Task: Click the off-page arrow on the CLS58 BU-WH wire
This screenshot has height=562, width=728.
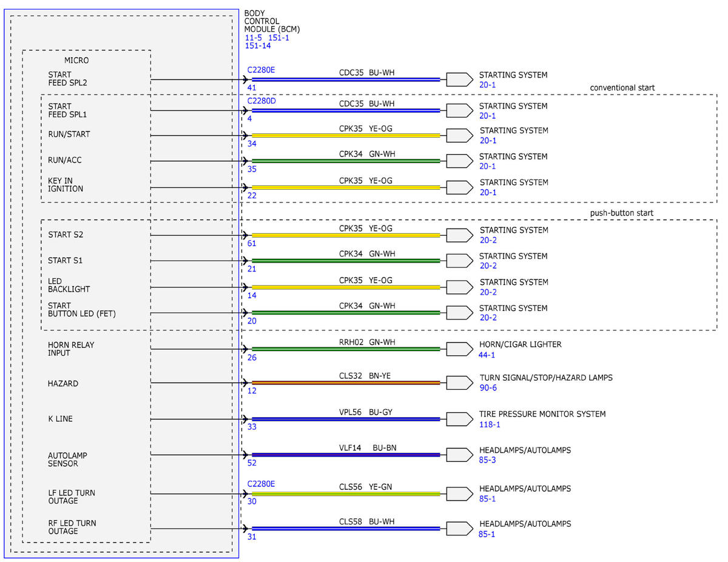Action: 459,529
